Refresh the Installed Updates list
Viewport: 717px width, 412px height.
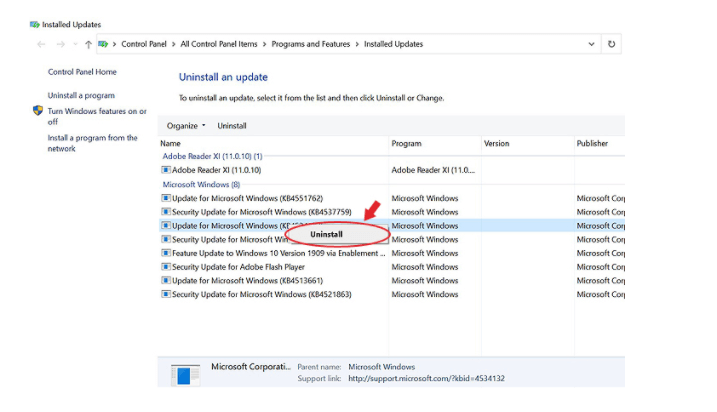(x=611, y=44)
